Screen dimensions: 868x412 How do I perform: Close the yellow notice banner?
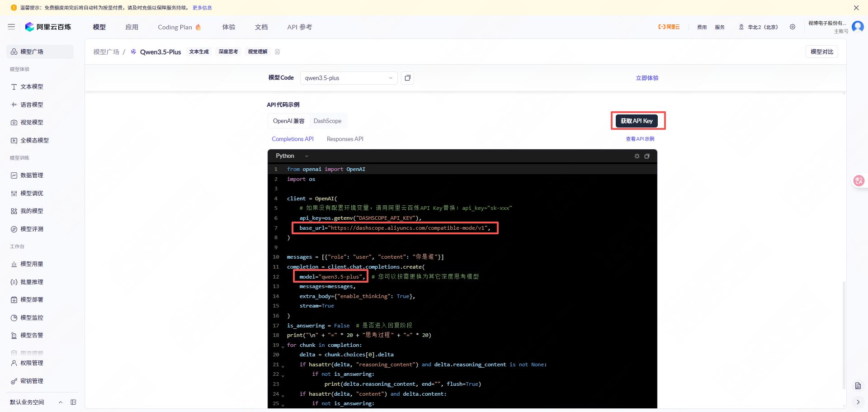click(856, 8)
